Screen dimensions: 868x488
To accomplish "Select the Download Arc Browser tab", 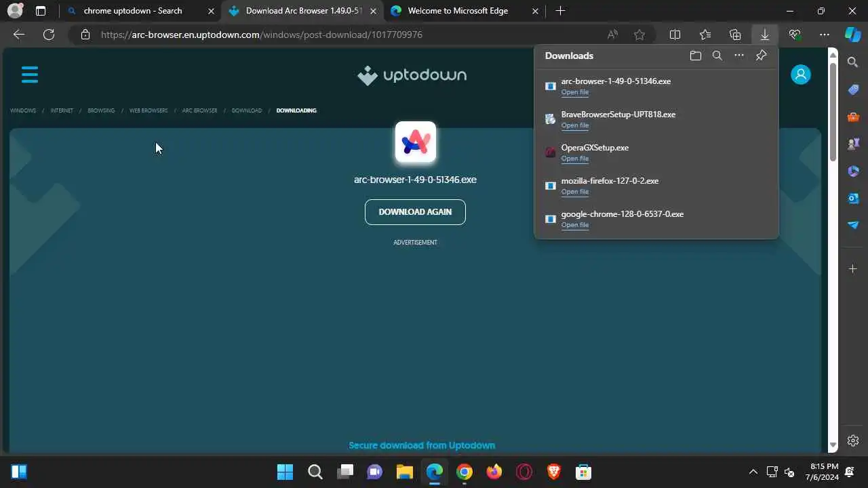I will point(302,11).
